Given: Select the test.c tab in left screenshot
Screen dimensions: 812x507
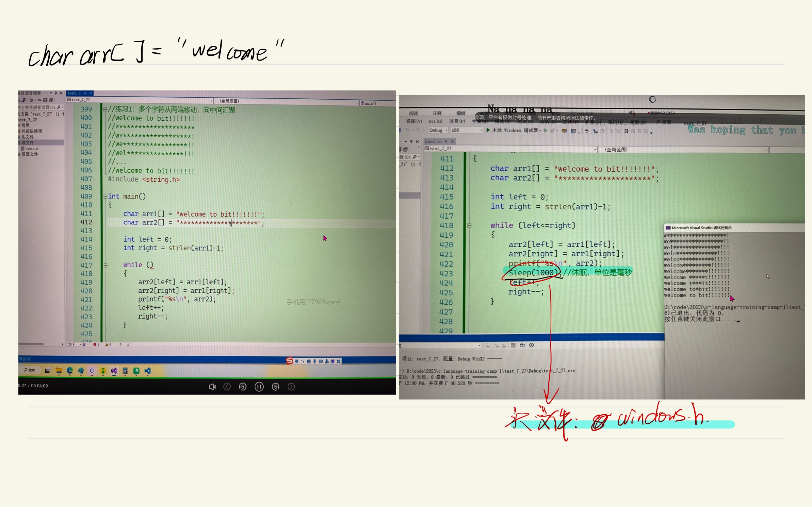Looking at the screenshot, I should tap(74, 93).
